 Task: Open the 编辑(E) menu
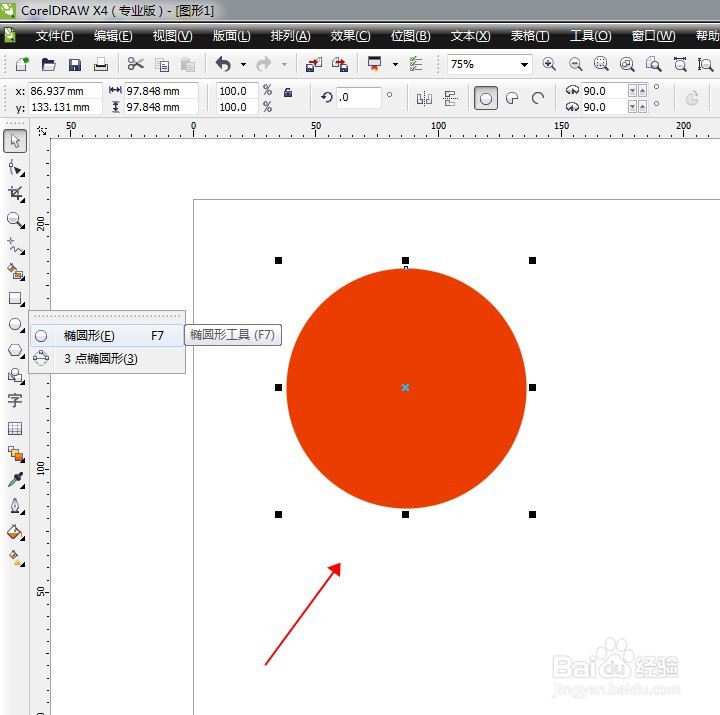click(x=113, y=36)
